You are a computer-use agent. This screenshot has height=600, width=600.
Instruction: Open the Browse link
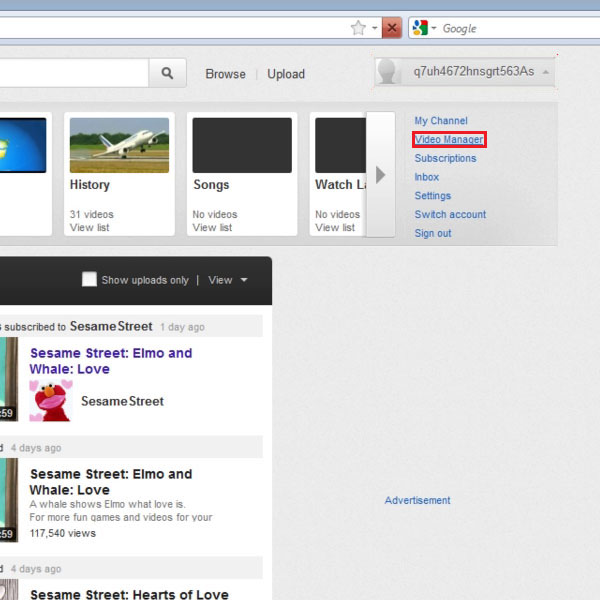[x=225, y=74]
